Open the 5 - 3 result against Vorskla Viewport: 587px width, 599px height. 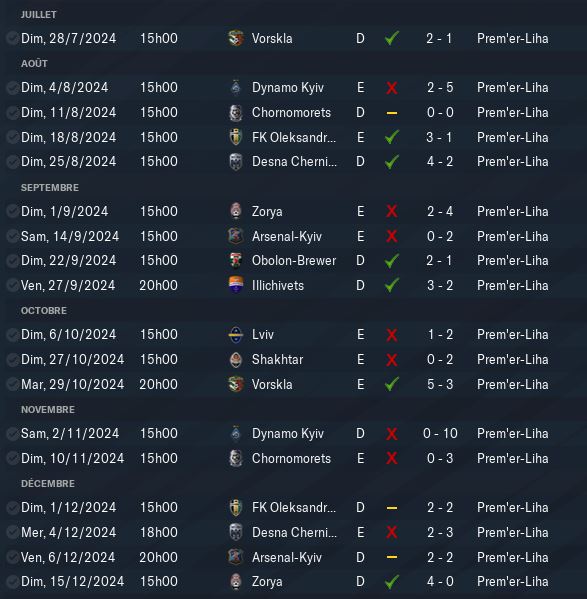click(x=440, y=384)
